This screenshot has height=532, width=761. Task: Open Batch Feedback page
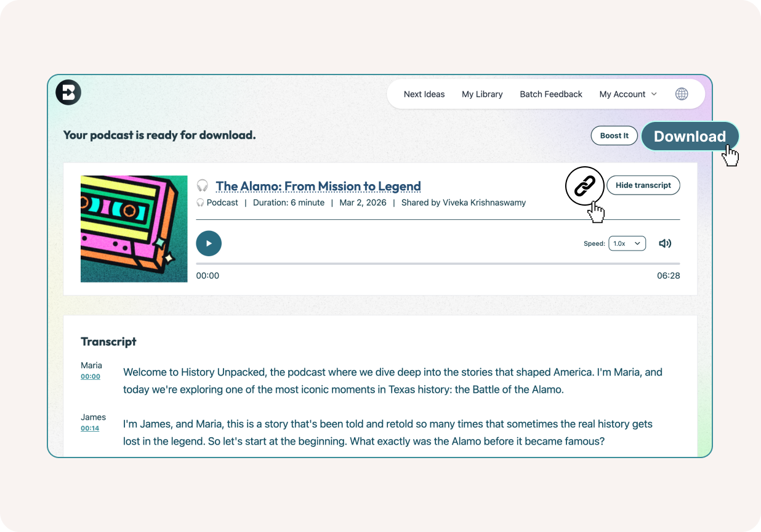click(551, 94)
